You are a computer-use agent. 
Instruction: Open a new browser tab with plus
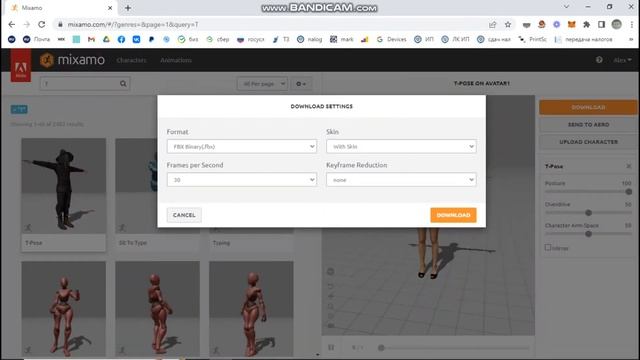(128, 8)
